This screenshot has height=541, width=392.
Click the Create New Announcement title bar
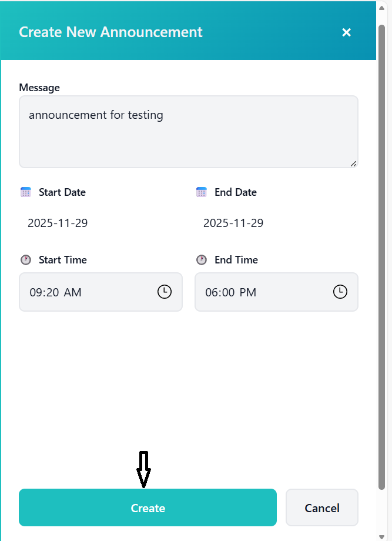click(111, 32)
